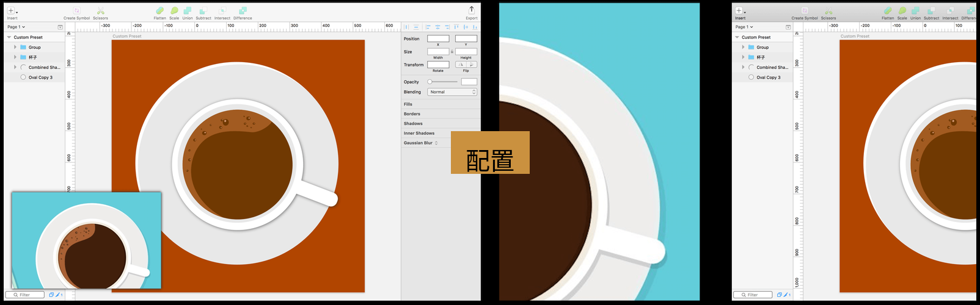Adjust the Opacity slider handle
980x305 pixels.
pos(430,82)
